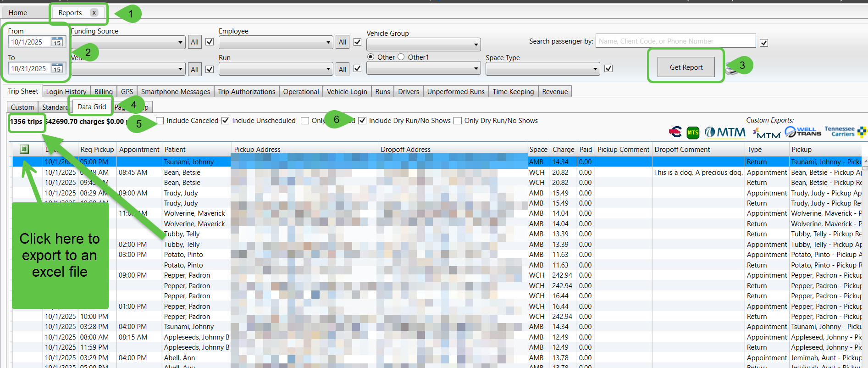Enable the Include Canceled checkbox
868x368 pixels.
(160, 121)
